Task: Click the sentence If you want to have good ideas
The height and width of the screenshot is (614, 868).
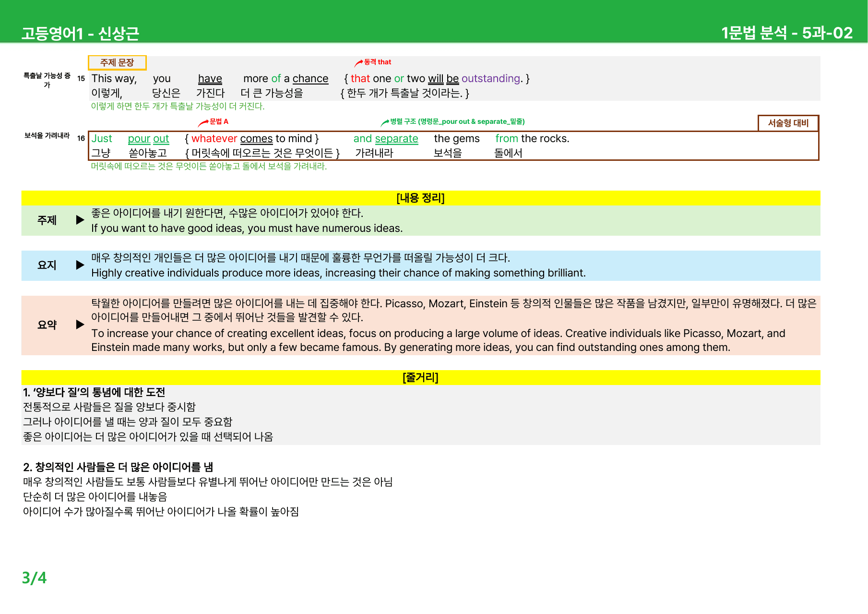Action: pos(247,229)
